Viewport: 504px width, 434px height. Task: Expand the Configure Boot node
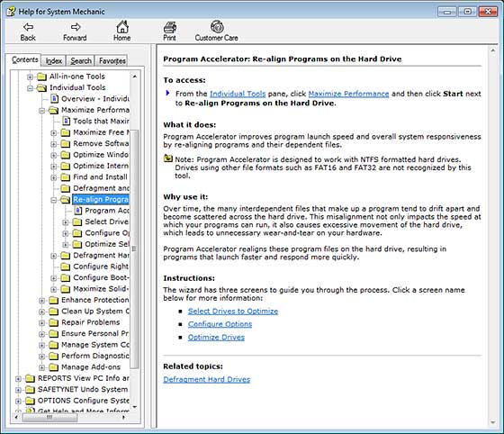tap(54, 278)
